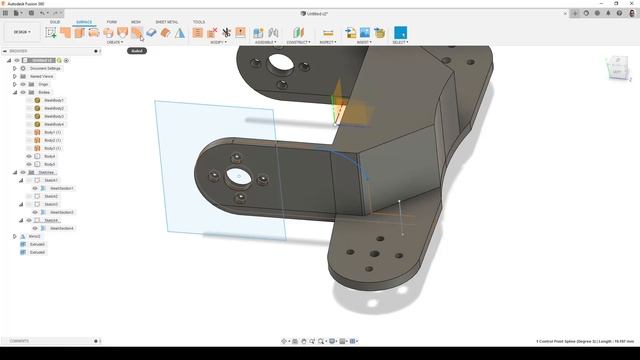Collapse the Sketch1 node
640x360 pixels.
(x=21, y=180)
